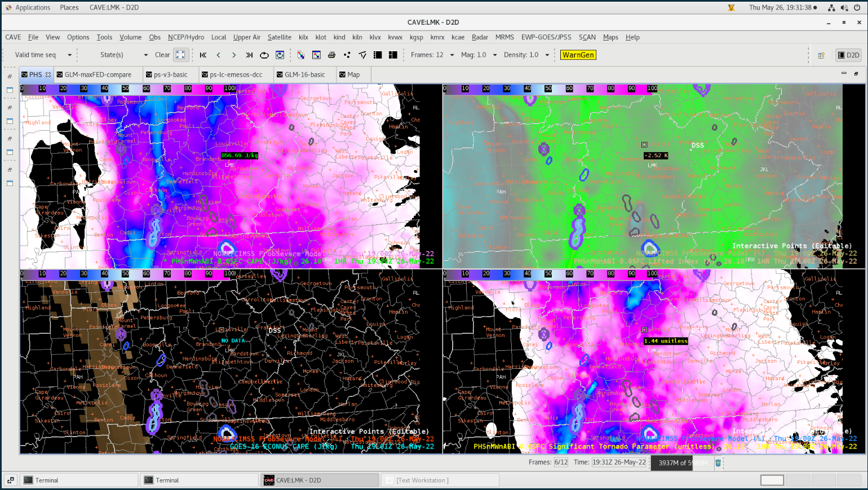Click the printer icon in toolbar

pos(331,55)
